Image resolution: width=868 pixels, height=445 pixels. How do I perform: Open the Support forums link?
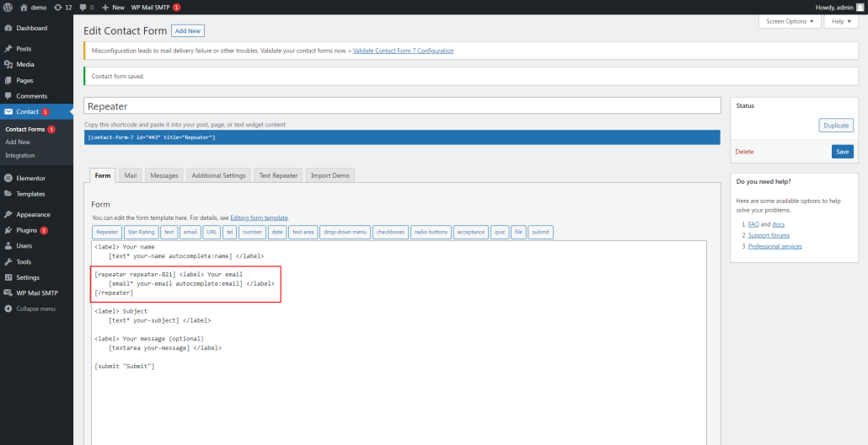tap(769, 235)
